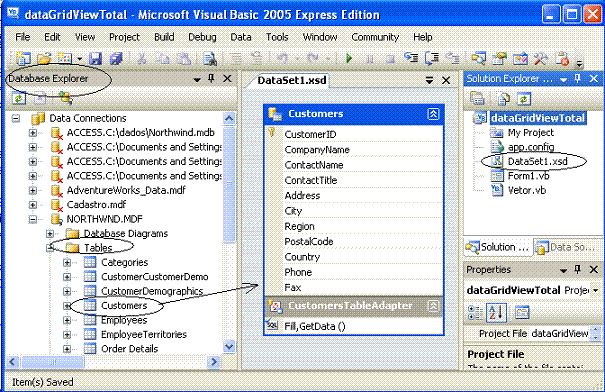
Task: Open the Toolbox via hammer-wrench icon
Action: 541,58
